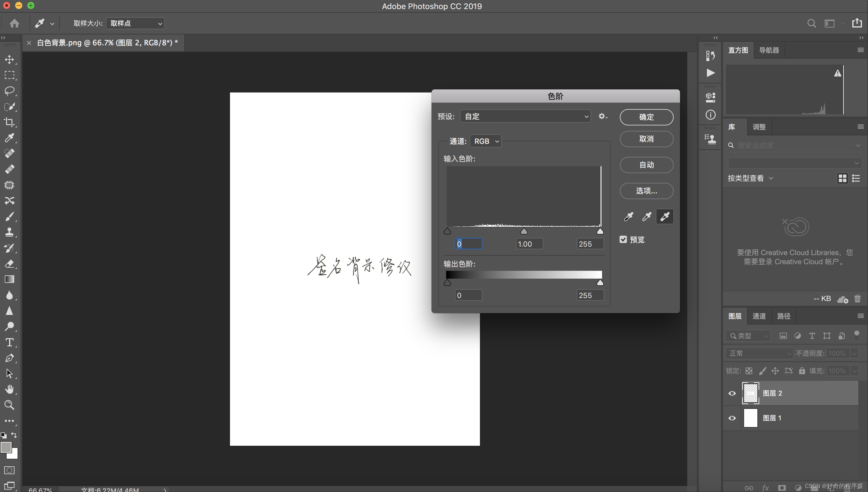Select the Crop tool

(9, 122)
